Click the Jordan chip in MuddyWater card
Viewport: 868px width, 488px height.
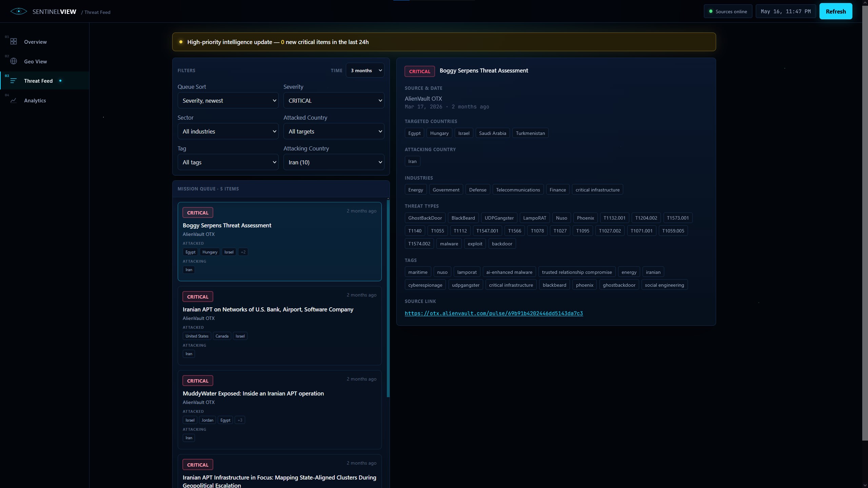tap(207, 420)
